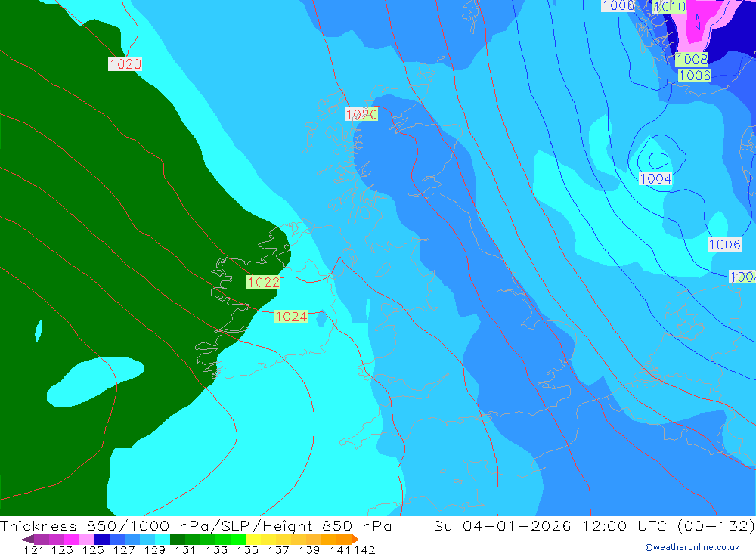Image resolution: width=756 pixels, height=554 pixels.
Task: Click the 1008 isobar label
Action: tap(692, 59)
